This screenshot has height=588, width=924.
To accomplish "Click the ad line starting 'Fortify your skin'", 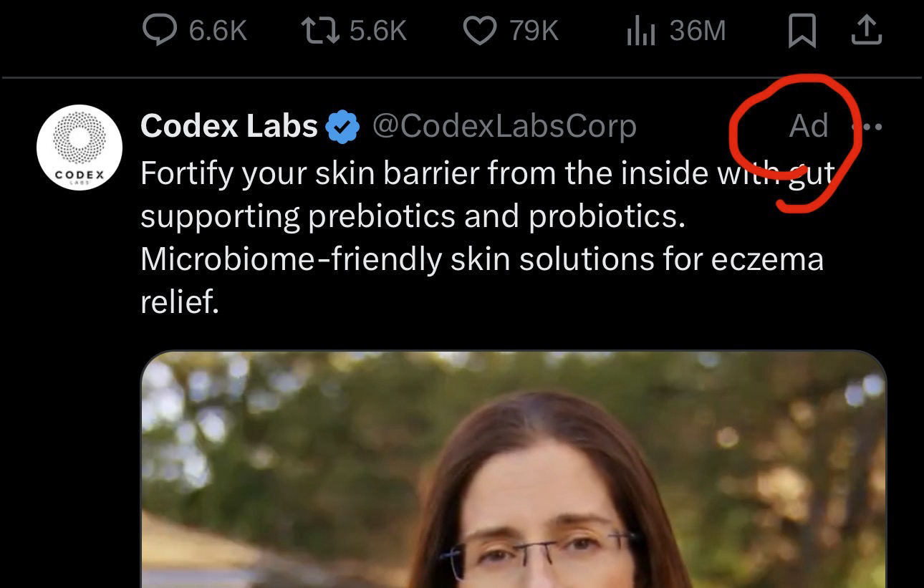I will point(487,174).
